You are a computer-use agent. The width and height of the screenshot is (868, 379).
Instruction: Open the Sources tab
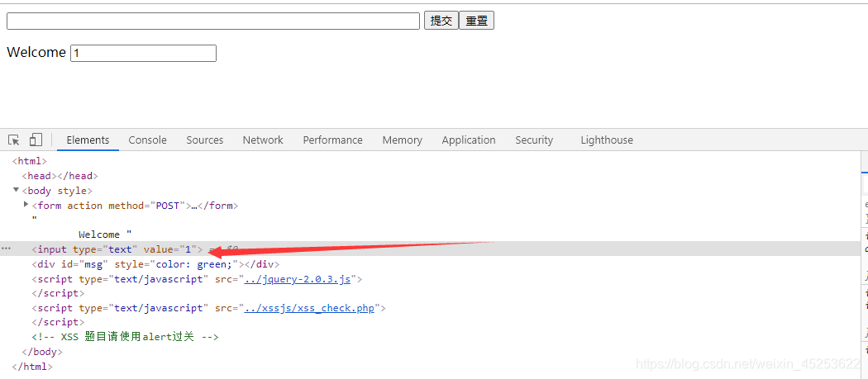[205, 140]
